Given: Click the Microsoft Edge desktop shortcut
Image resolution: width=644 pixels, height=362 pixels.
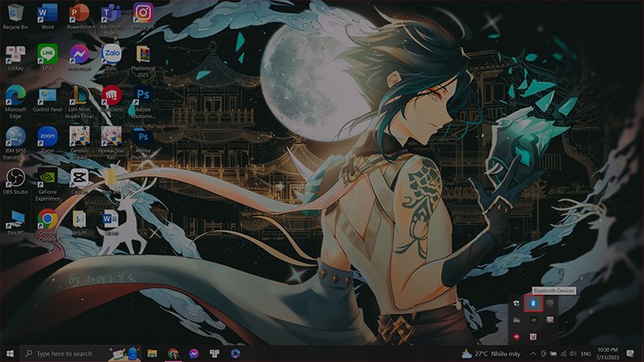Looking at the screenshot, I should pyautogui.click(x=15, y=102).
